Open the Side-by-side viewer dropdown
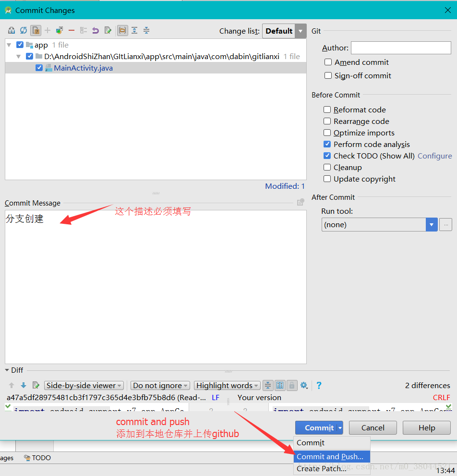Viewport: 457px width, 476px height. click(x=84, y=385)
